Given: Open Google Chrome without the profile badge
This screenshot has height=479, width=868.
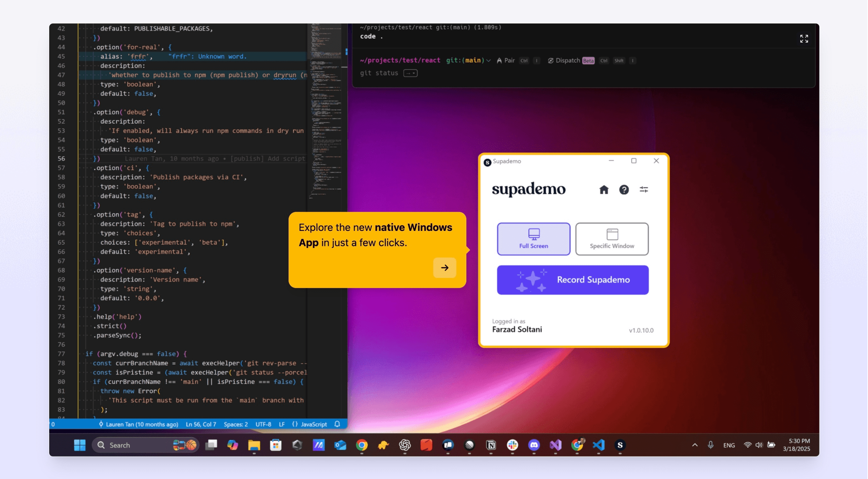Looking at the screenshot, I should 361,445.
